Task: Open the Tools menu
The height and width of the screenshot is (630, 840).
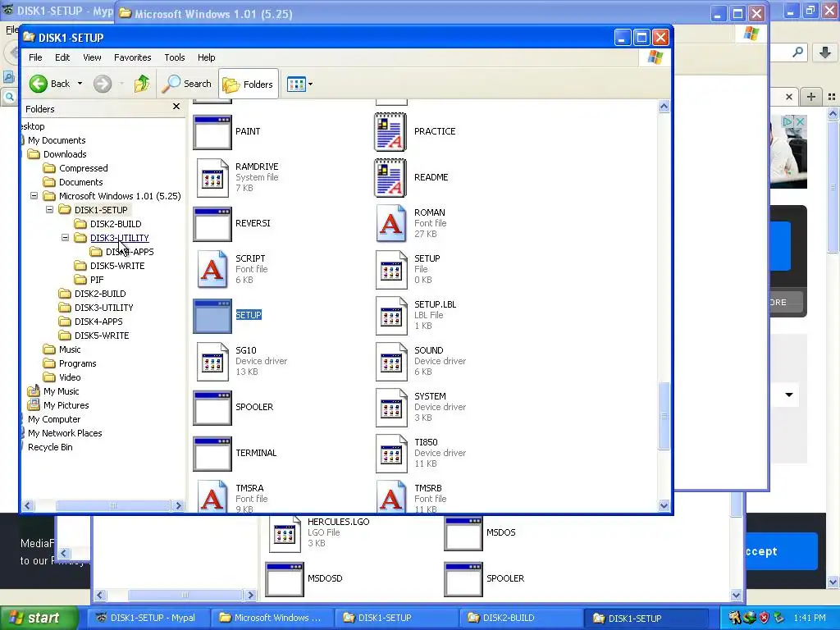Action: pos(175,57)
